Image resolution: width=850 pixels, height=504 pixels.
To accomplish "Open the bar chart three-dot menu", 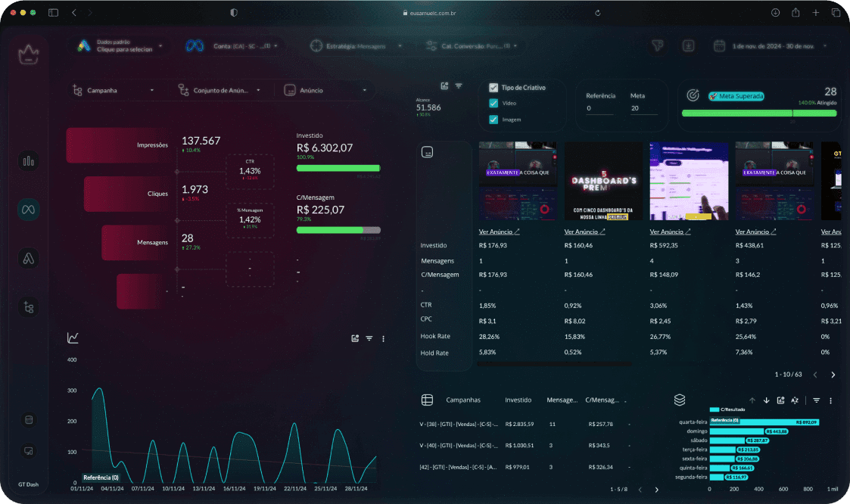I will [830, 400].
